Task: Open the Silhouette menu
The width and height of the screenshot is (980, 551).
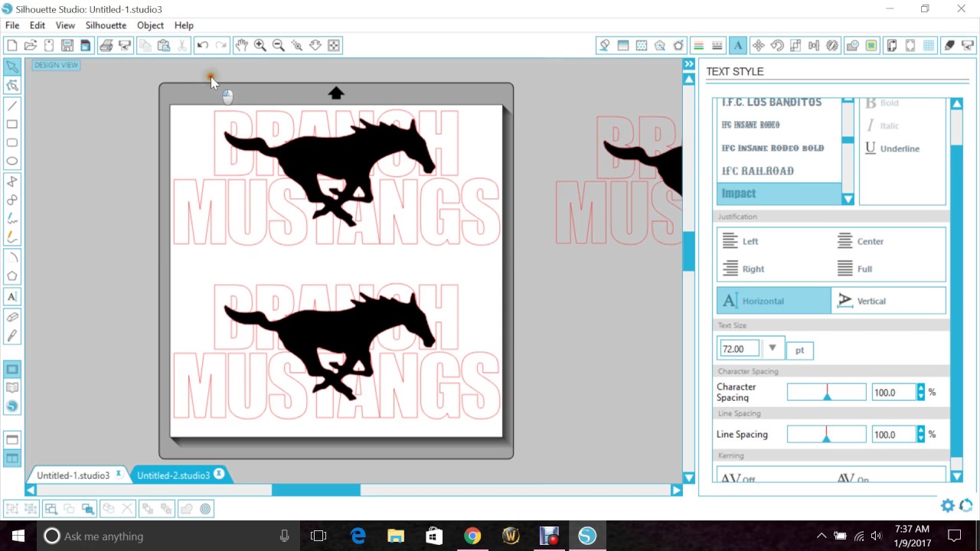Action: pyautogui.click(x=106, y=25)
